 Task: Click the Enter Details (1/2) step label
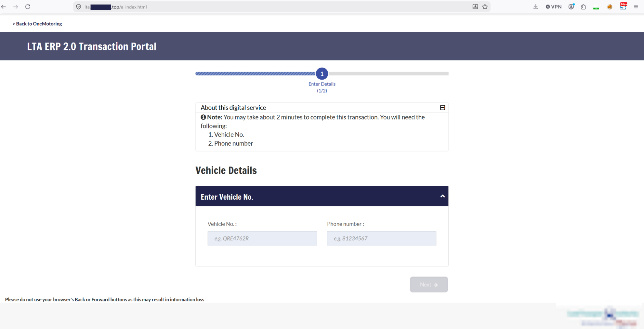[322, 87]
